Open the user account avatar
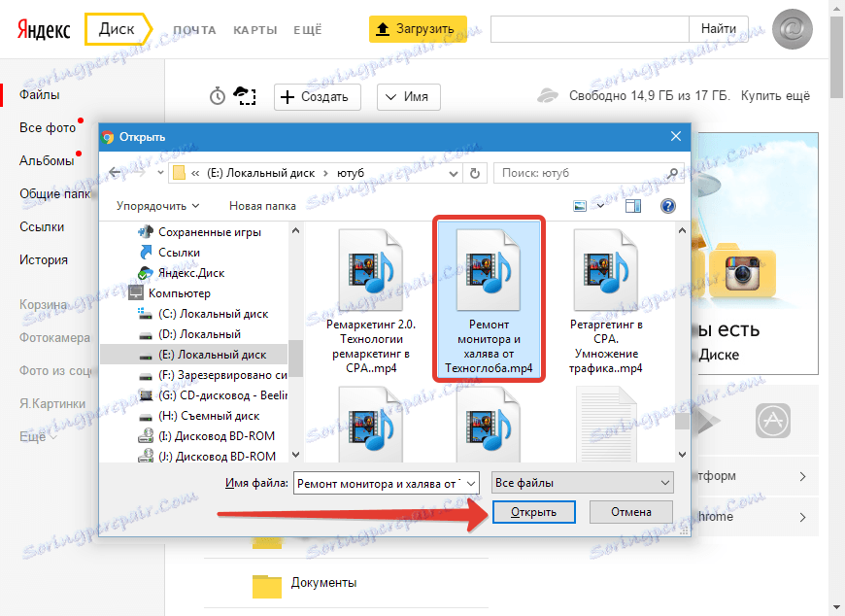845x616 pixels. pos(792,29)
